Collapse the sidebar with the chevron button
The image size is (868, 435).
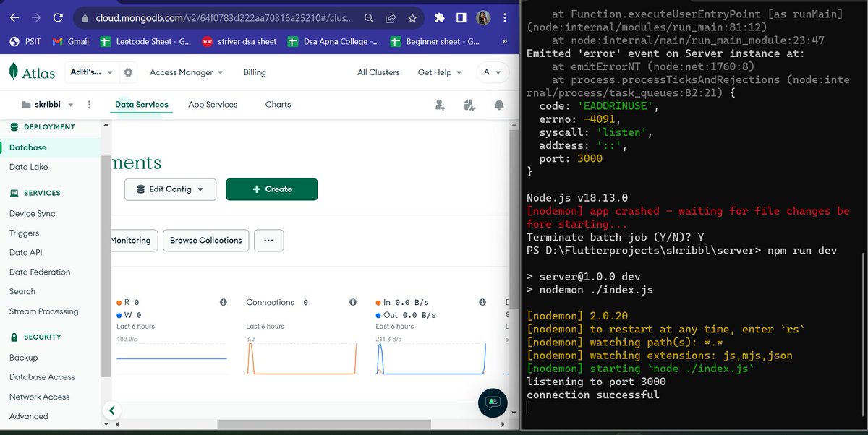click(x=111, y=411)
